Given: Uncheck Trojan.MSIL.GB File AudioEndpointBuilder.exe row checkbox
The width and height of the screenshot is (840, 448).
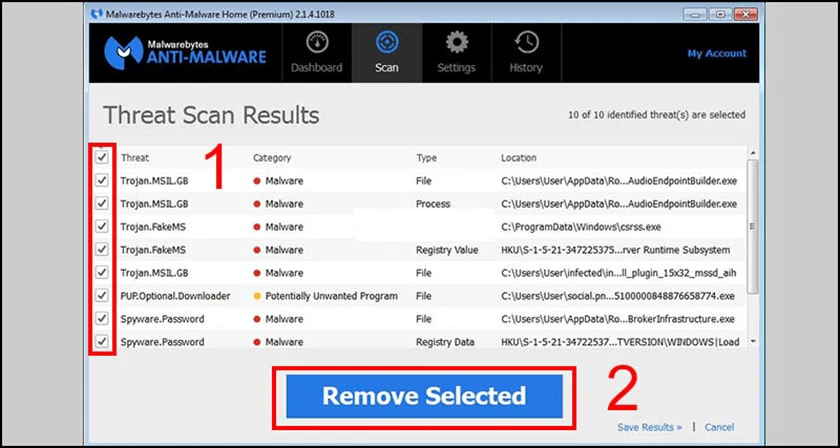Looking at the screenshot, I should pyautogui.click(x=102, y=181).
